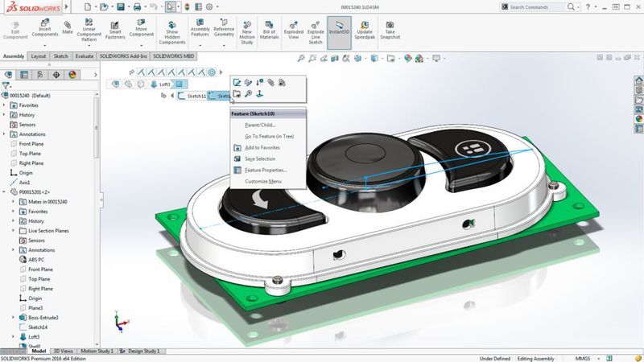Open the Appearances color ball icon in the task pane
This screenshot has height=362, width=644.
point(638,119)
